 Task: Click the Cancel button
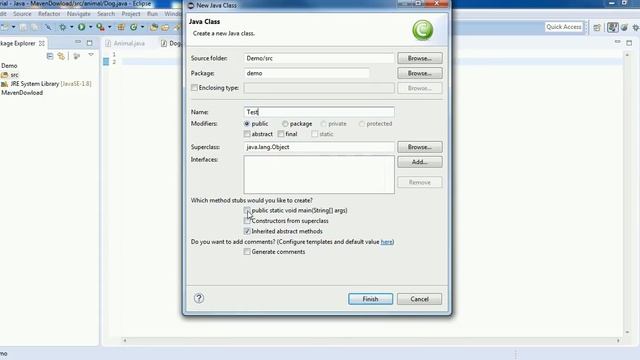[x=419, y=299]
